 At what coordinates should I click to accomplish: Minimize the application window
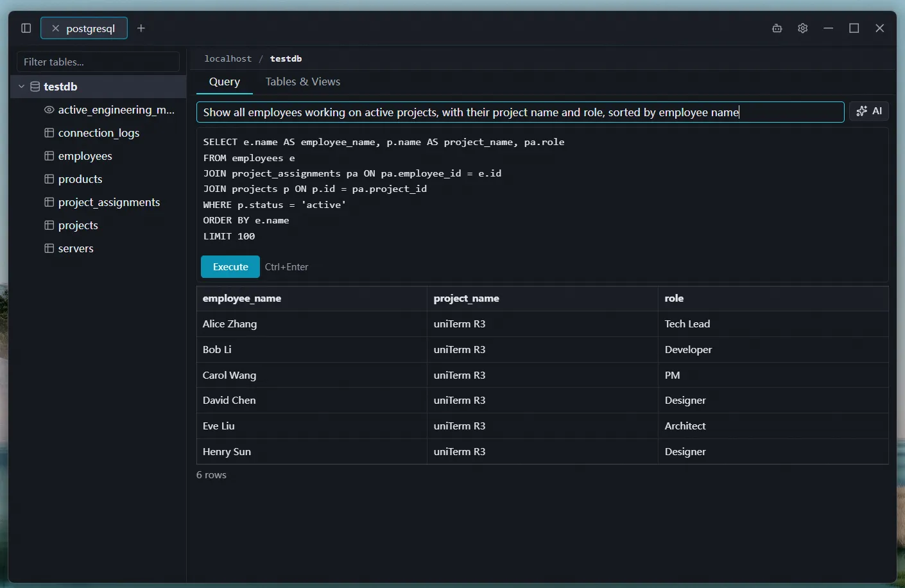click(x=828, y=28)
